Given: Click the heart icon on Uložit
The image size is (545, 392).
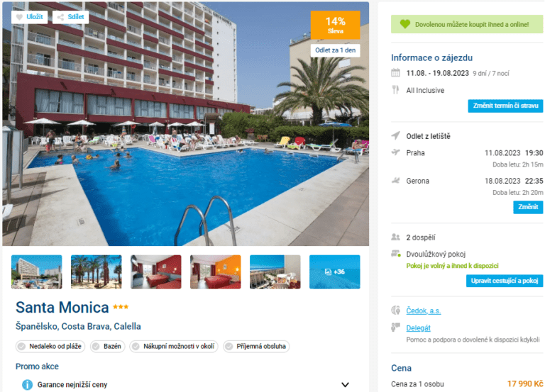Looking at the screenshot, I should coord(20,17).
